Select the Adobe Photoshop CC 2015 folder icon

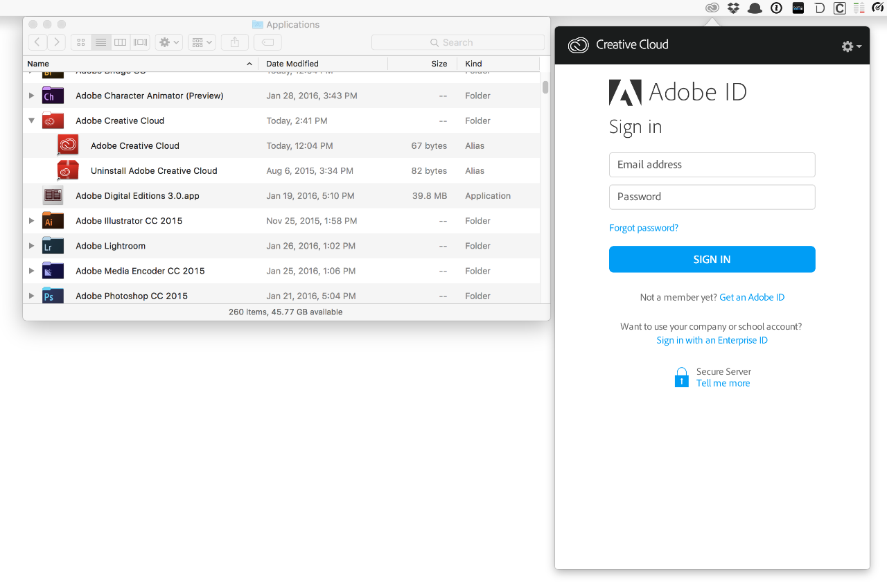point(53,295)
